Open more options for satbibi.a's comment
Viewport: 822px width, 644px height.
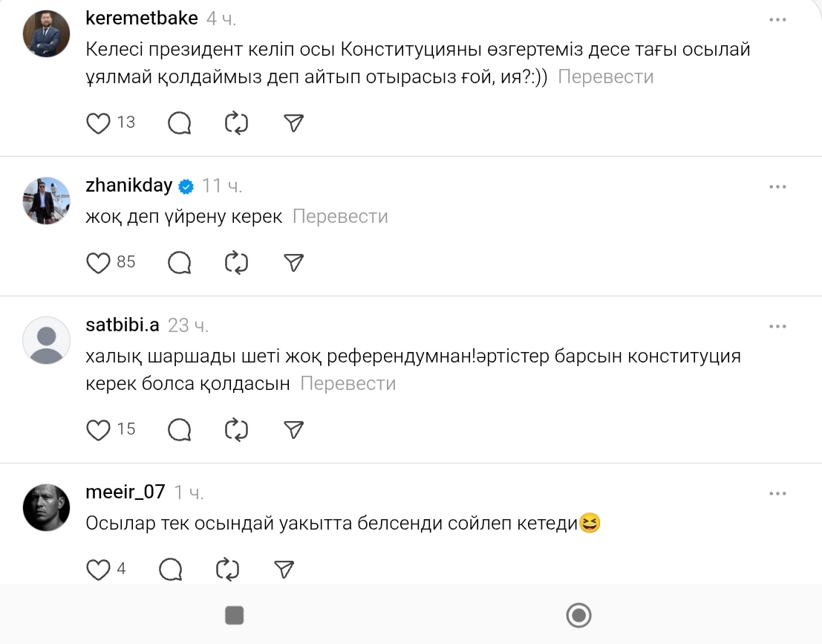click(x=777, y=326)
